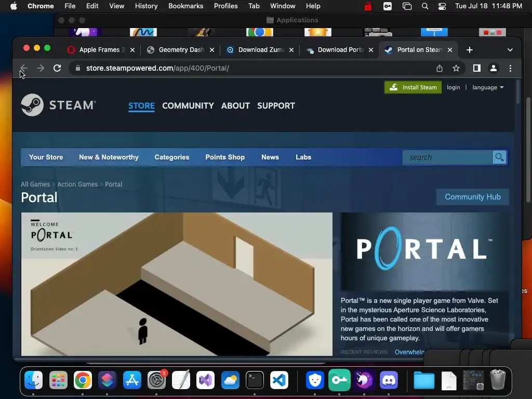Bookmark this page with the star icon

(x=456, y=68)
